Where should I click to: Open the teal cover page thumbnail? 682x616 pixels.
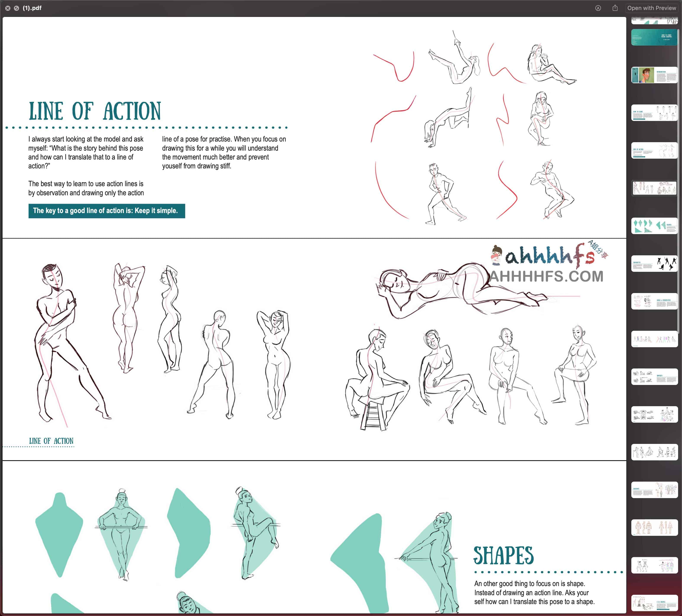[x=654, y=37]
